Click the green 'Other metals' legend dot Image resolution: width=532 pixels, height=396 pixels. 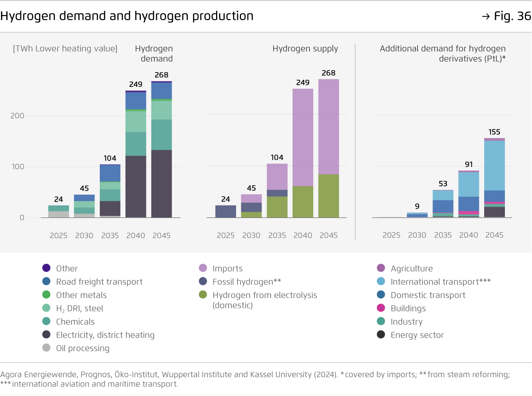coord(46,294)
